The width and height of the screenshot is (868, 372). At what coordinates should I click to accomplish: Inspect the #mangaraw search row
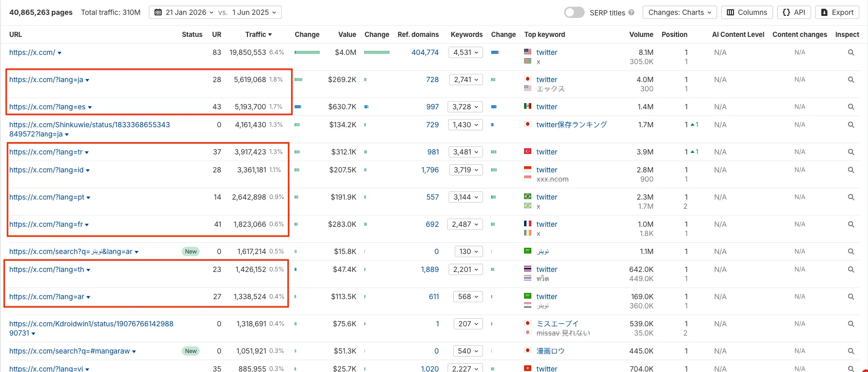click(851, 351)
